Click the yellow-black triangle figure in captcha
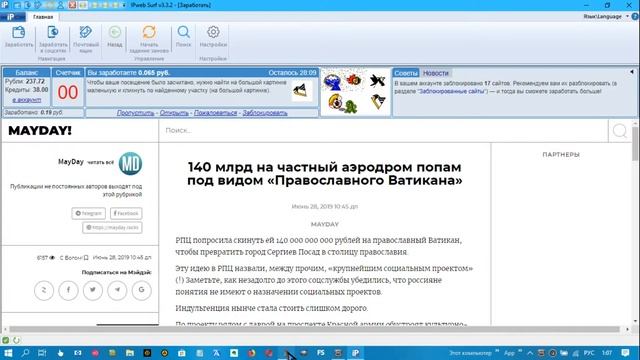The width and height of the screenshot is (640, 360). (x=378, y=101)
